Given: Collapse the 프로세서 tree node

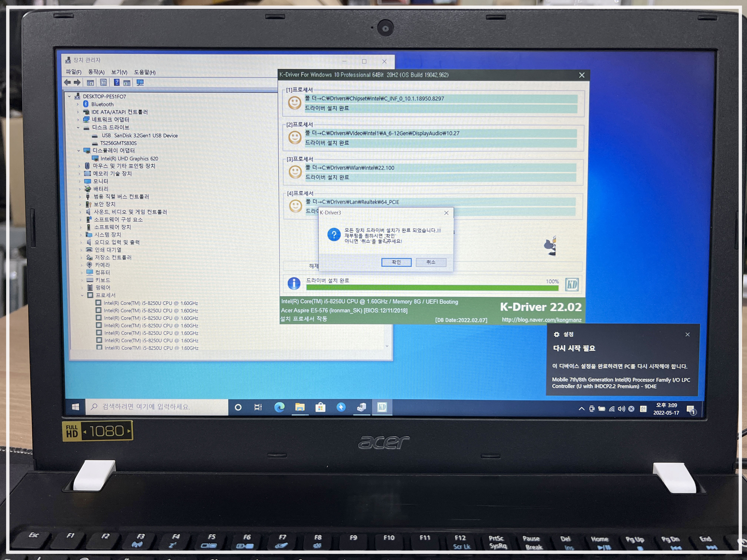Looking at the screenshot, I should pyautogui.click(x=82, y=295).
